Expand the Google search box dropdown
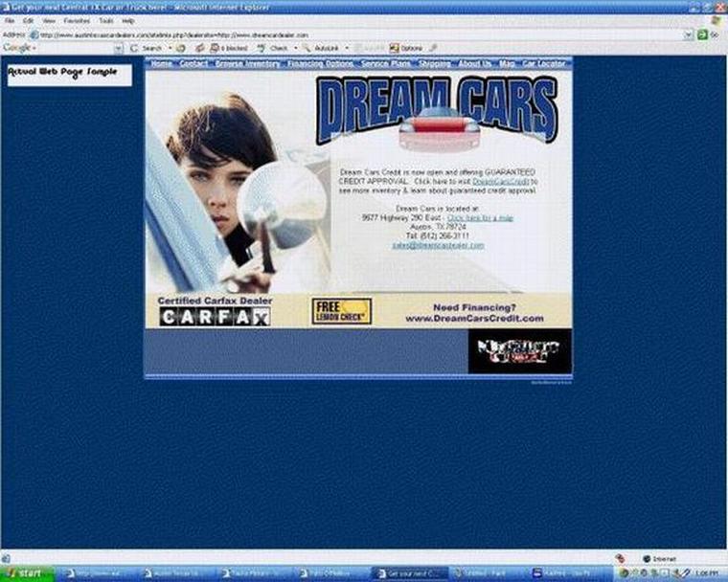Viewport: 728px width, 582px height. click(x=119, y=47)
